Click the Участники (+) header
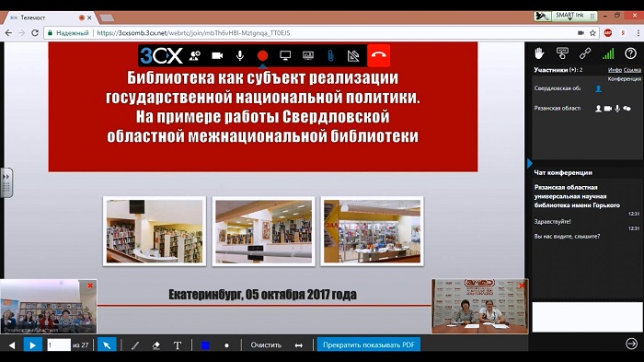Screen dimensions: 644x362 [559, 70]
